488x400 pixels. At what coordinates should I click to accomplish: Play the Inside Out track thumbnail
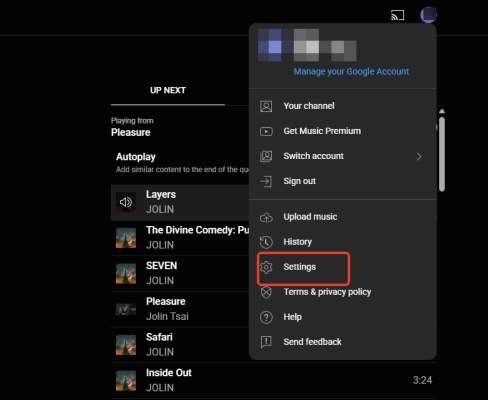point(126,380)
